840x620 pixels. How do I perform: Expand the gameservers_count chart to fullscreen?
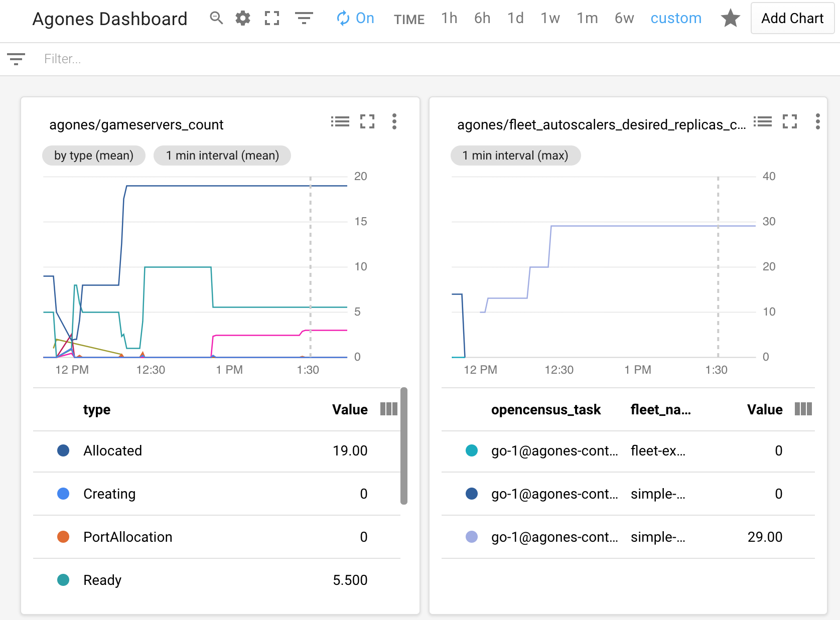(367, 121)
